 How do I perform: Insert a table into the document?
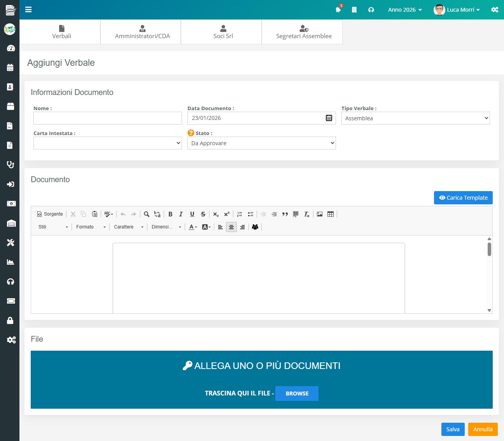331,214
